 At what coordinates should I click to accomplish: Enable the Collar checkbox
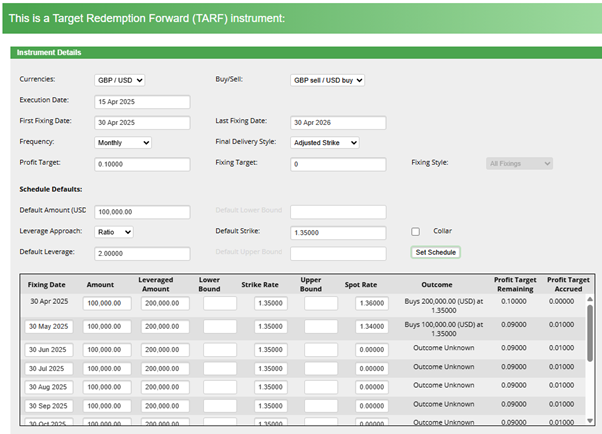point(415,232)
